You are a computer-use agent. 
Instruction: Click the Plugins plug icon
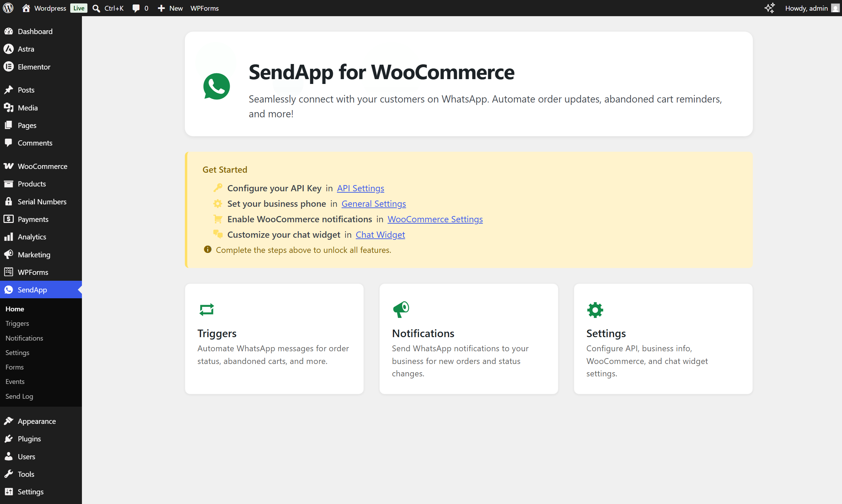pyautogui.click(x=9, y=439)
